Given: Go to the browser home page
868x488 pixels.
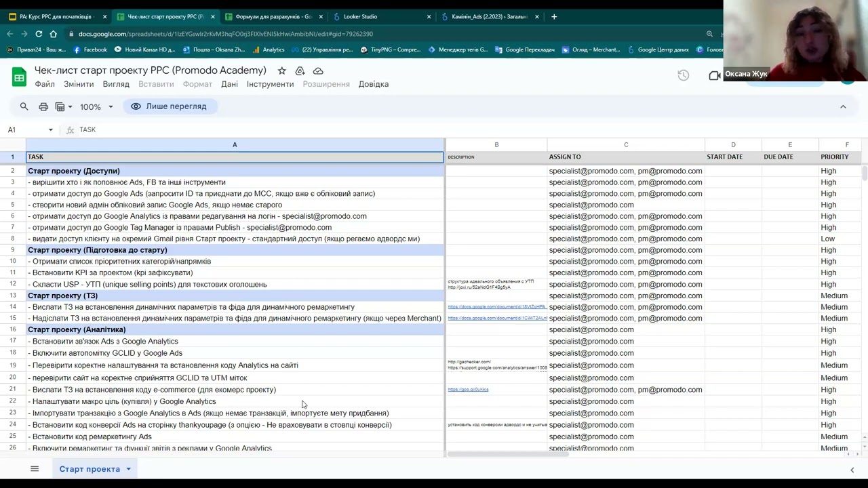Looking at the screenshot, I should pos(53,34).
